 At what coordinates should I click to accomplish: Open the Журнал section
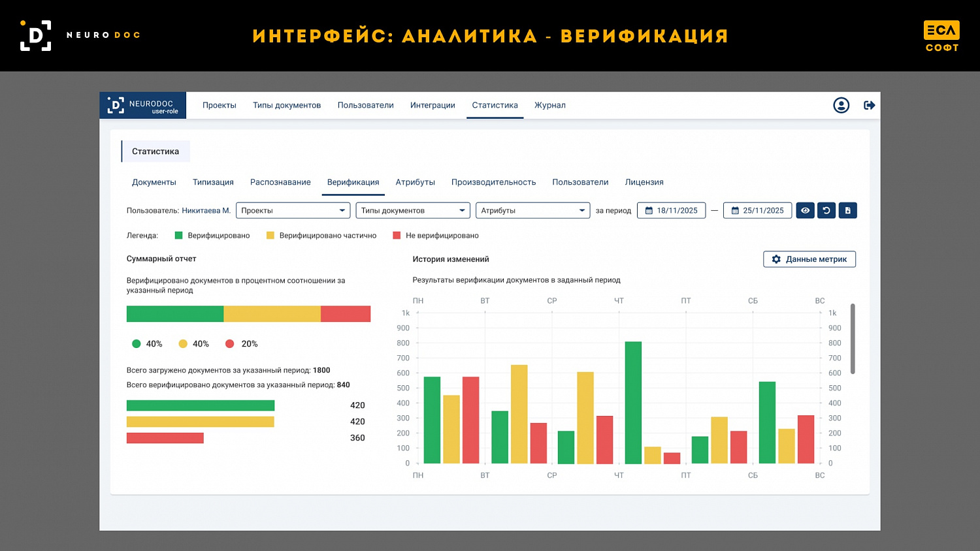click(550, 105)
